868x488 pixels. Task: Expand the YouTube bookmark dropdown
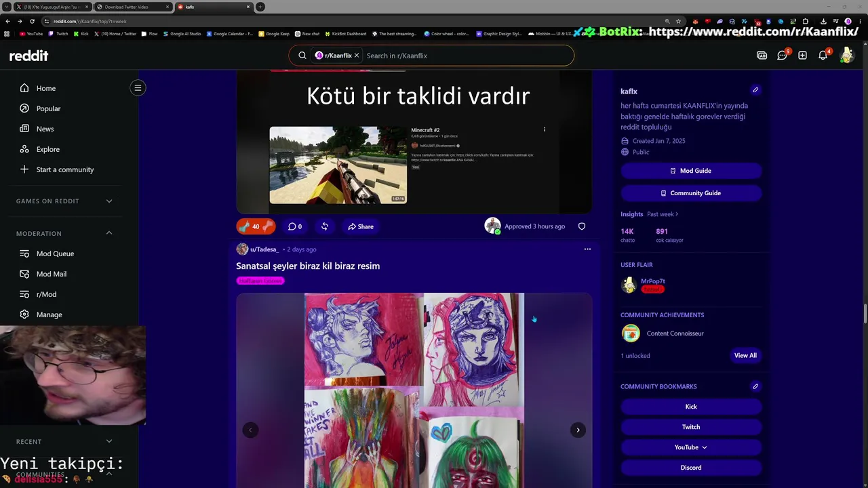coord(691,447)
